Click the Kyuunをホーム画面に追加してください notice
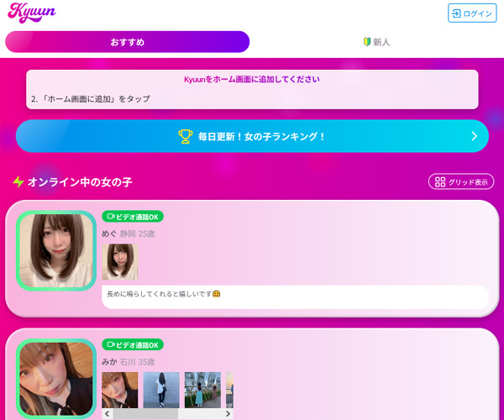 [252, 80]
